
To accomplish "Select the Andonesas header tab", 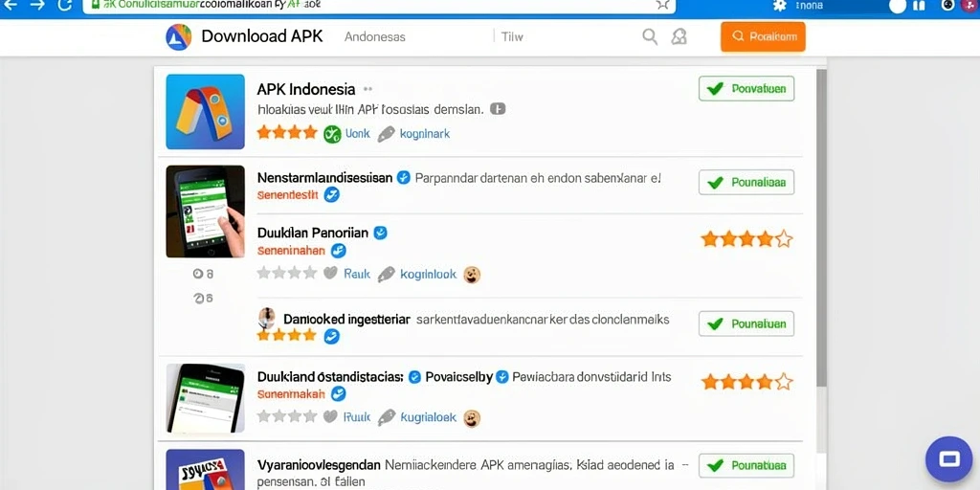I will coord(375,37).
